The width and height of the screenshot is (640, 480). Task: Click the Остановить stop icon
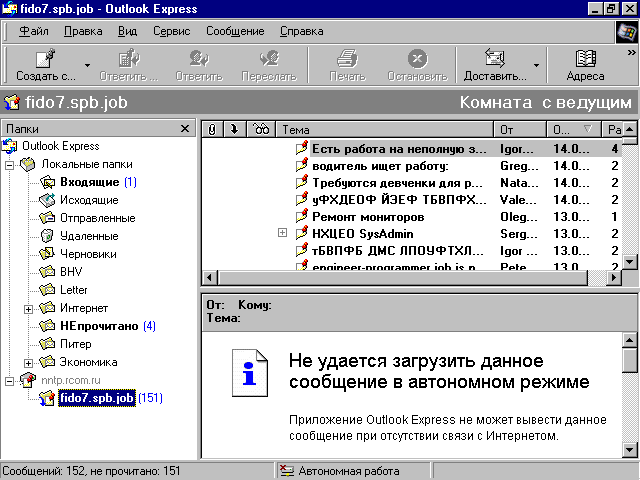coord(417,59)
